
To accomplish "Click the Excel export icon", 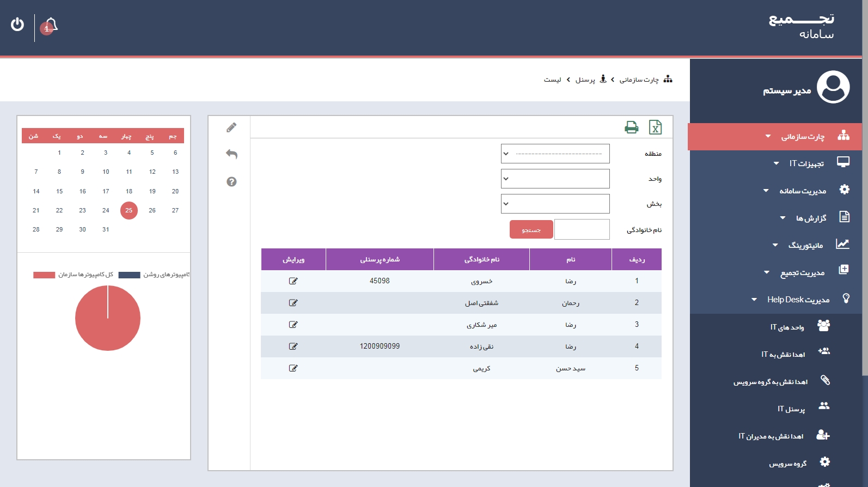I will pyautogui.click(x=655, y=127).
